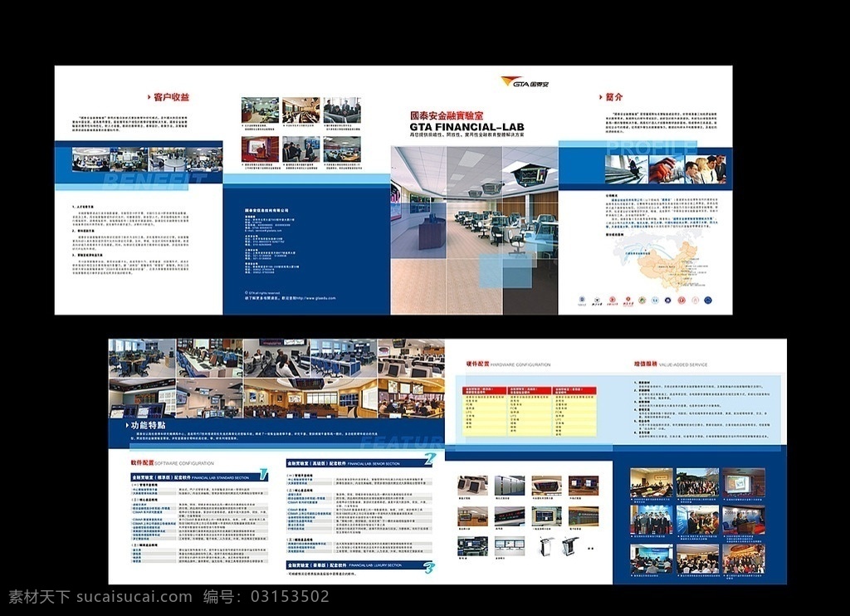Click the PROFILE banner text
The height and width of the screenshot is (616, 850).
651,148
